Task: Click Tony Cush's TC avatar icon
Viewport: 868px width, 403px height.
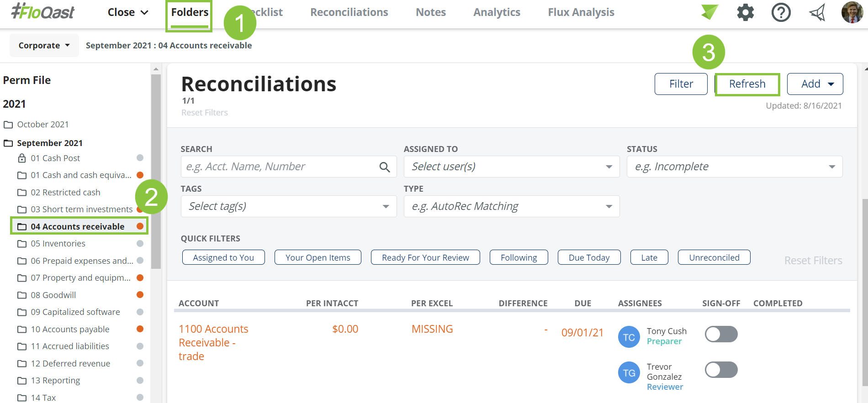Action: [629, 337]
